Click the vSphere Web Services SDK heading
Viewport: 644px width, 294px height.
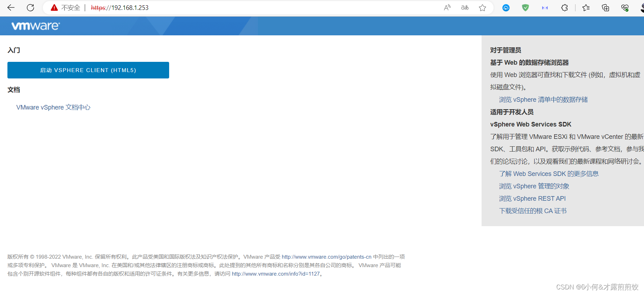531,124
